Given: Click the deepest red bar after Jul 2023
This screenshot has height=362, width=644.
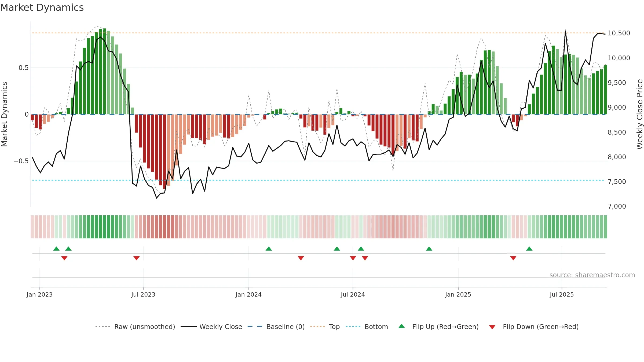Looking at the screenshot, I should click(x=164, y=152).
